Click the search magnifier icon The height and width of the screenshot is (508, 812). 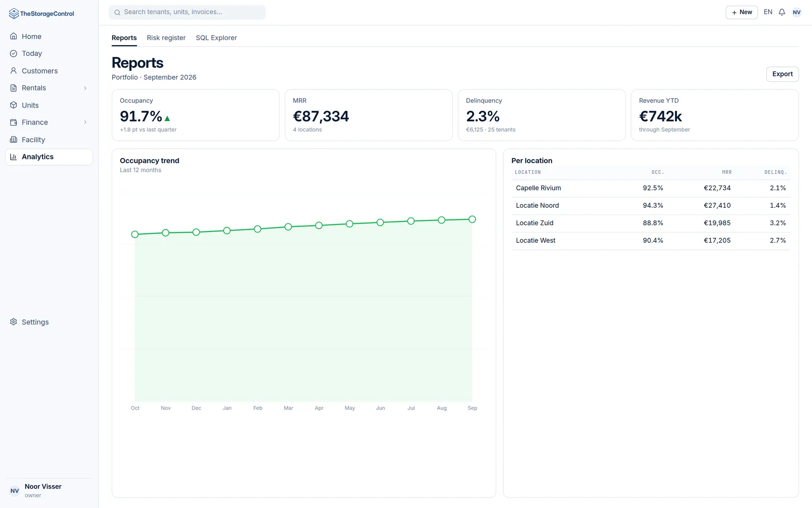(x=117, y=12)
